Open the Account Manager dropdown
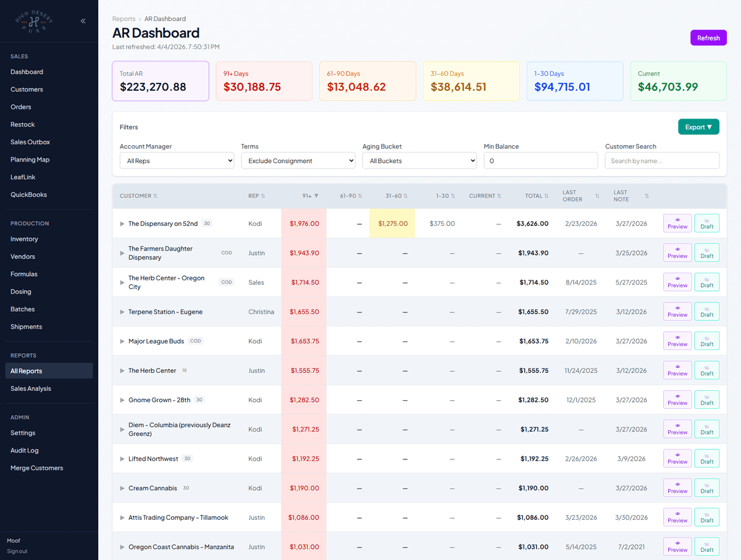Viewport: 741px width, 560px height. 177,160
